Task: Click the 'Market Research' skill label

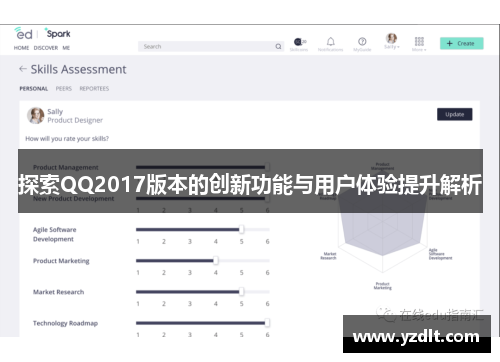Action: 58,292
